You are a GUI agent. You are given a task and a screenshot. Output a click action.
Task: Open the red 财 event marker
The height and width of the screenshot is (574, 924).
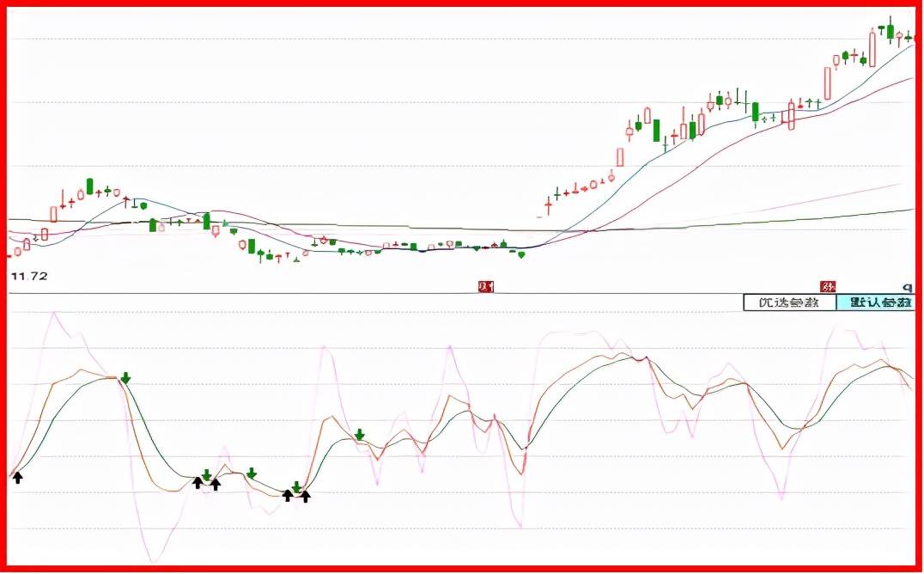(486, 287)
